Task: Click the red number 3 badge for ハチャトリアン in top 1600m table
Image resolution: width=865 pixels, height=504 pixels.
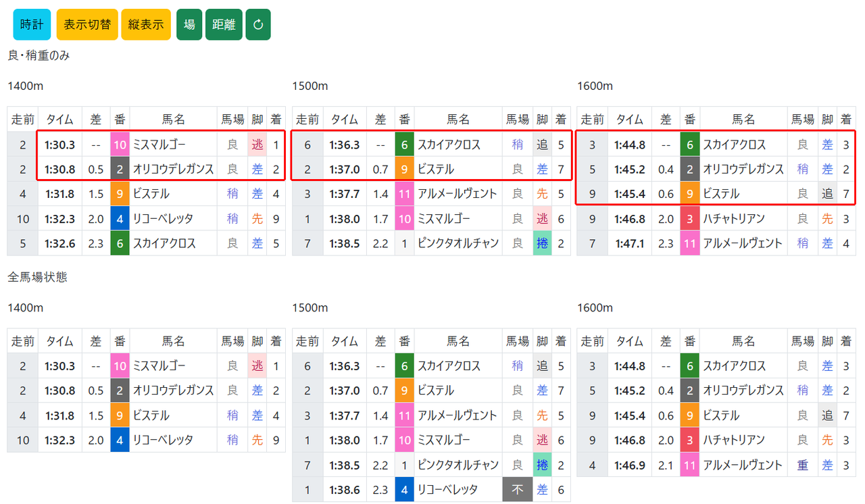Action: 689,218
